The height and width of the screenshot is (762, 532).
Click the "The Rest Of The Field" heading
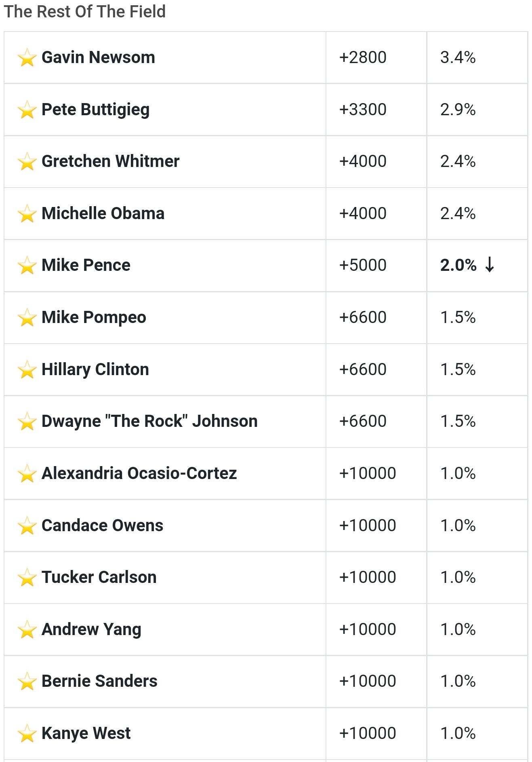pyautogui.click(x=85, y=11)
